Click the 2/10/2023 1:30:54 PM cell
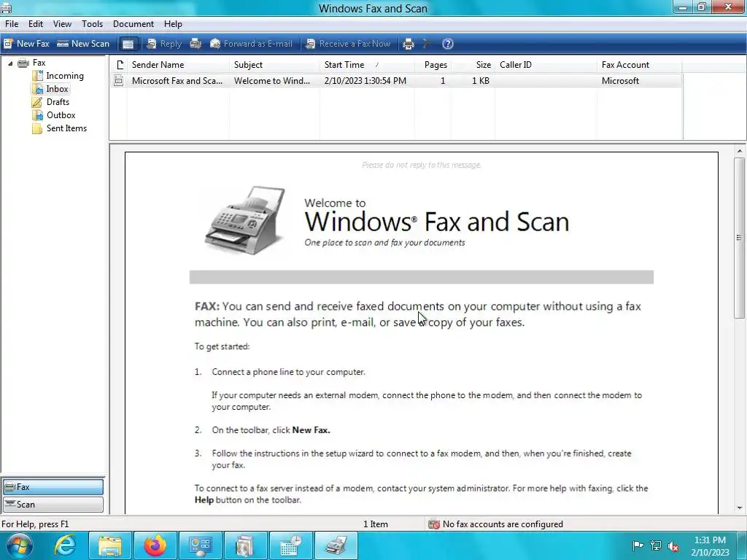Viewport: 747px width, 560px height. pyautogui.click(x=365, y=81)
